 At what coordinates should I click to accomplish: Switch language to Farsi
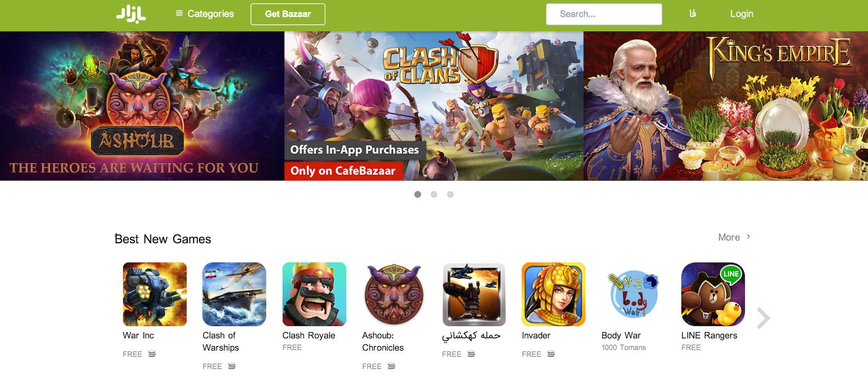693,14
